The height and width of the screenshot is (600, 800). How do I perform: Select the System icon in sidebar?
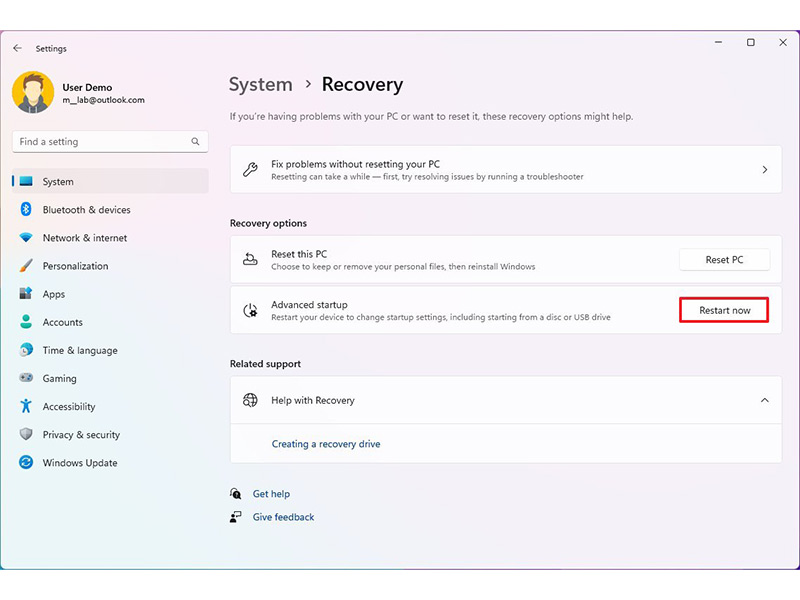click(26, 181)
